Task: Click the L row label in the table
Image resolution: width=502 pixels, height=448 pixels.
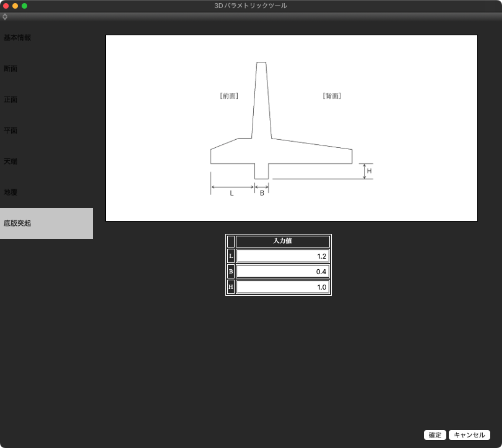Action: [231, 256]
